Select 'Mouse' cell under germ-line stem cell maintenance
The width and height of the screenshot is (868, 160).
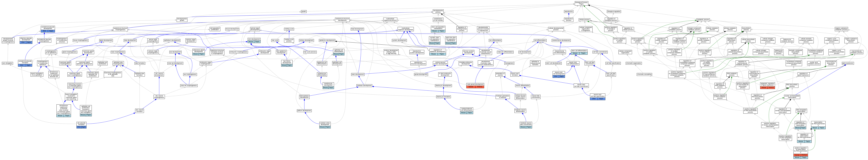click(x=448, y=43)
